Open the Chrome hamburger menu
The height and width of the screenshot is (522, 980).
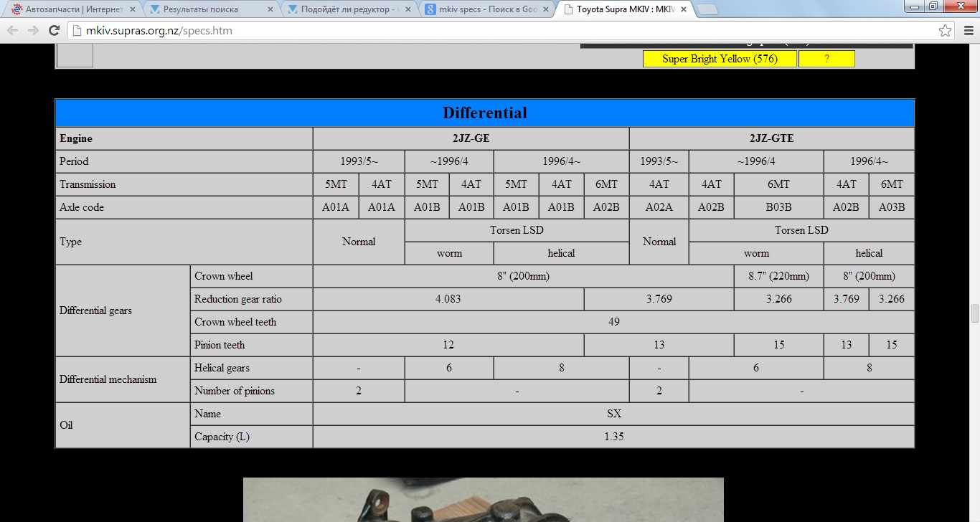coord(967,31)
